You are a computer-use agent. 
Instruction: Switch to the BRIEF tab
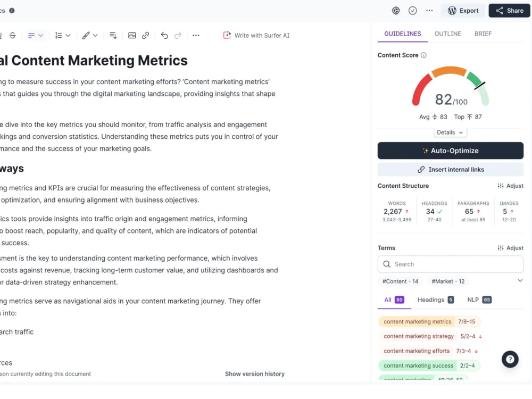(x=483, y=34)
